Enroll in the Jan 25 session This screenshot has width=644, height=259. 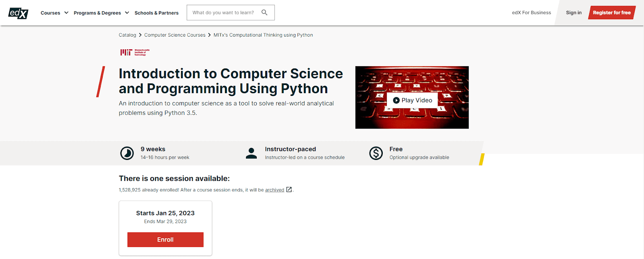165,240
